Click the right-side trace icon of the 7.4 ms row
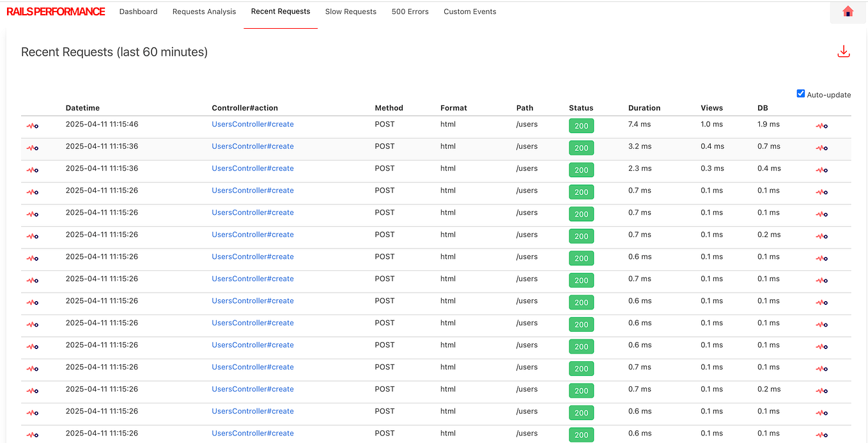This screenshot has height=443, width=868. pos(821,126)
